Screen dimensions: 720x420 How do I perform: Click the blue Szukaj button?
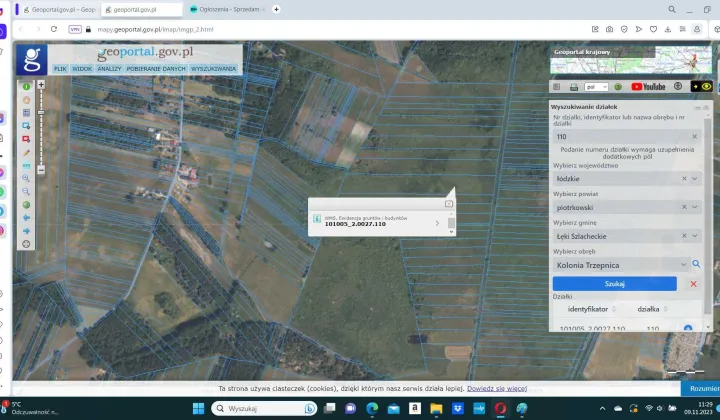pyautogui.click(x=614, y=284)
